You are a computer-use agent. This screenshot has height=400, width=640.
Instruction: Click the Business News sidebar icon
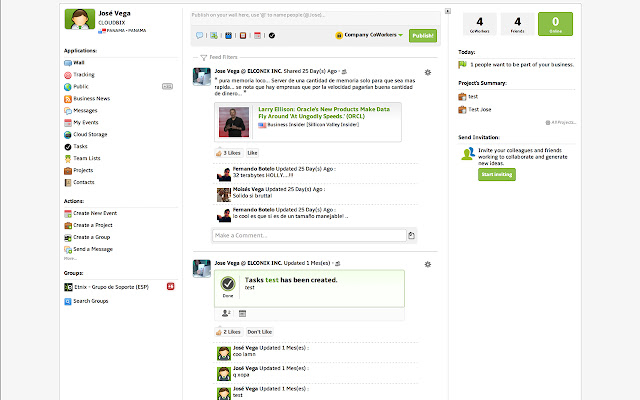coord(67,99)
